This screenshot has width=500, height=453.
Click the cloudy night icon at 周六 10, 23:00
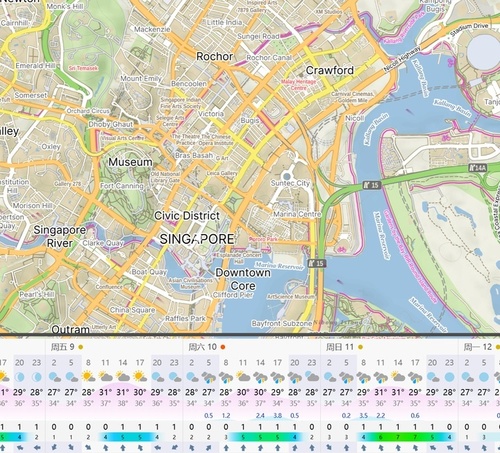tap(312, 377)
